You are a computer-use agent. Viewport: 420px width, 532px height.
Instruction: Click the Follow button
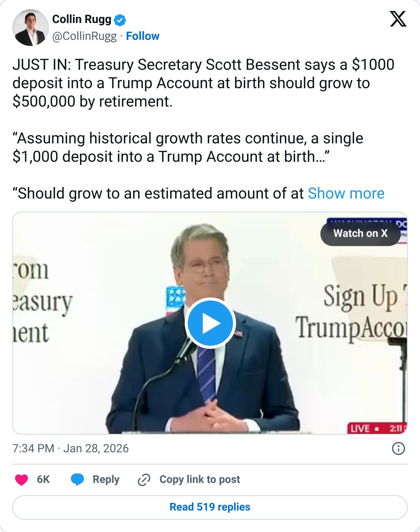[x=142, y=36]
